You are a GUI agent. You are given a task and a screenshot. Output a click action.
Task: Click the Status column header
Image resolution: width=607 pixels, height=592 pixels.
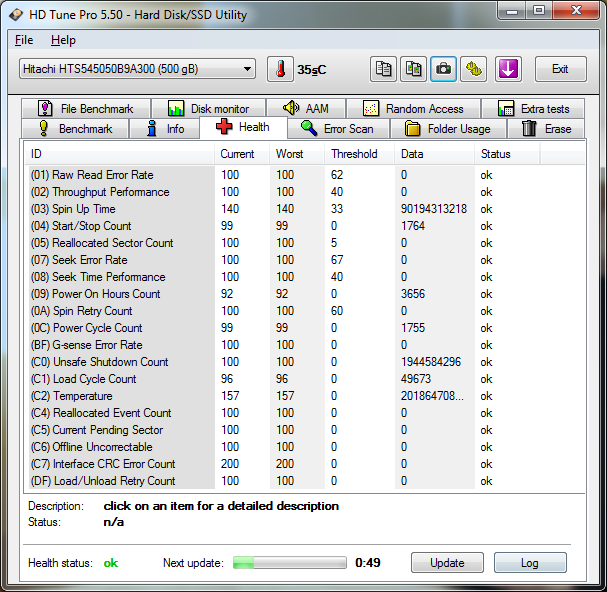point(507,154)
